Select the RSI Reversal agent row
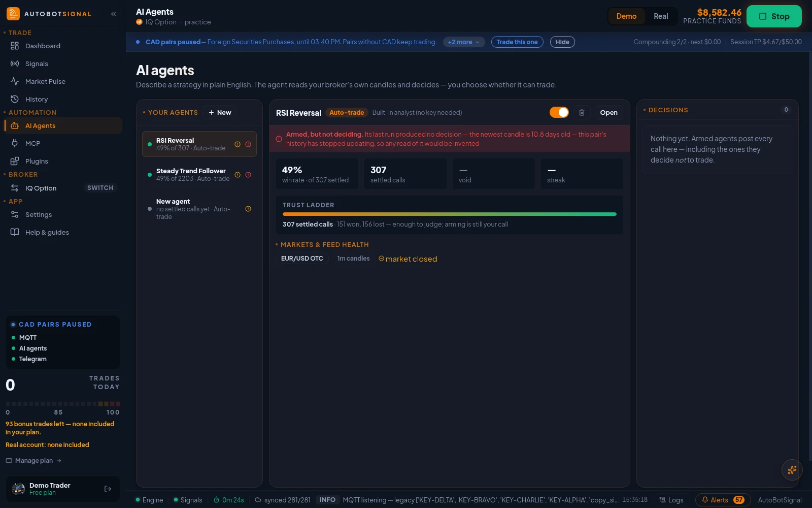Image resolution: width=812 pixels, height=508 pixels. click(x=199, y=144)
